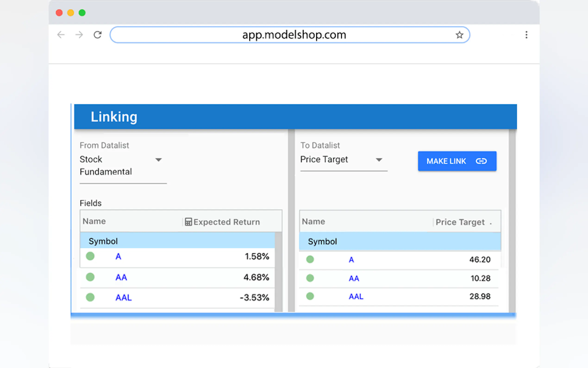Image resolution: width=588 pixels, height=368 pixels.
Task: Click green status dot for AA in left list
Action: coord(90,277)
